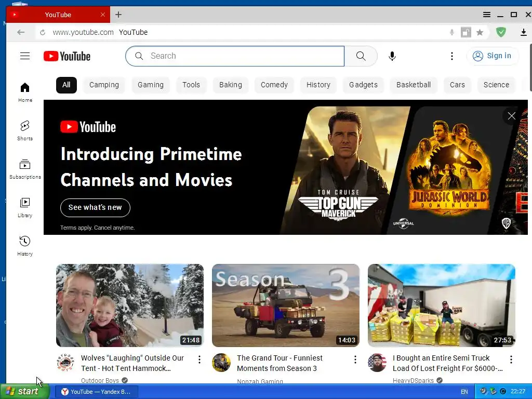This screenshot has width=532, height=399.
Task: Open YouTube settings three-dot menu in header
Action: tap(451, 56)
